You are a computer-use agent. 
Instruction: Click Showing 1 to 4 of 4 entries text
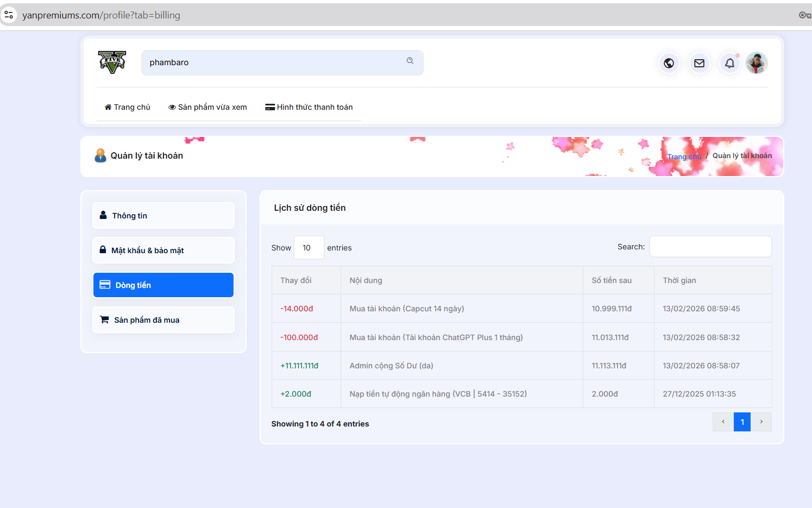[320, 424]
